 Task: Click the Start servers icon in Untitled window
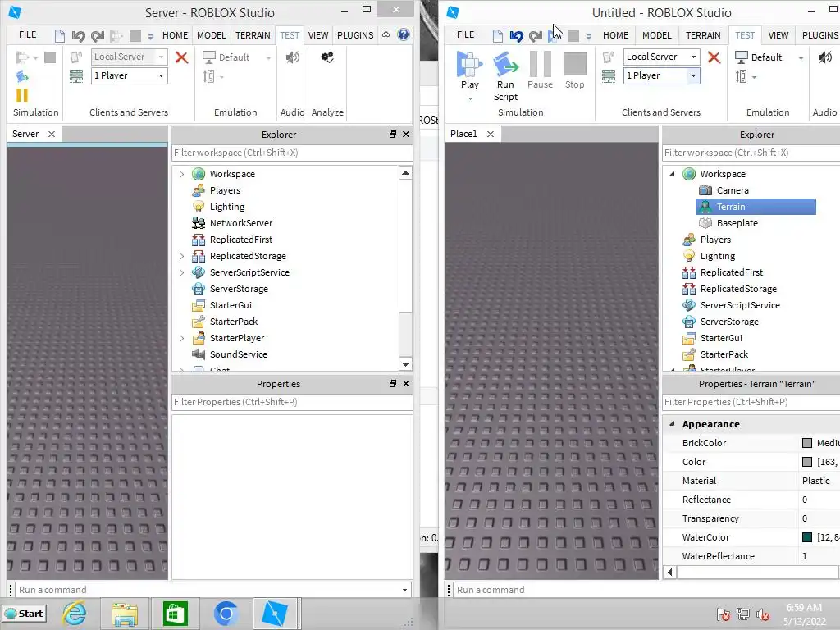tap(609, 76)
